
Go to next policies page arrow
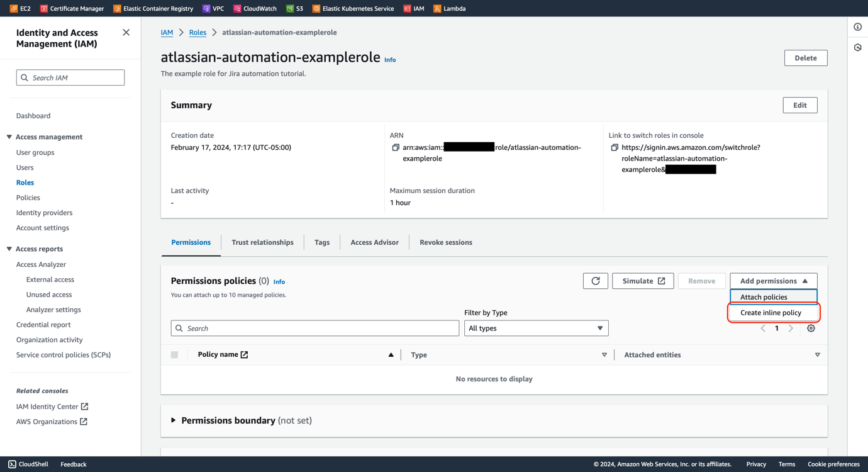pyautogui.click(x=791, y=328)
